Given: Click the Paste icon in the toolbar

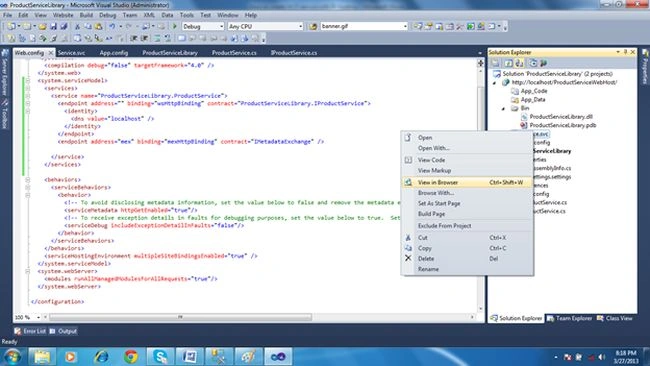Looking at the screenshot, I should (98, 26).
